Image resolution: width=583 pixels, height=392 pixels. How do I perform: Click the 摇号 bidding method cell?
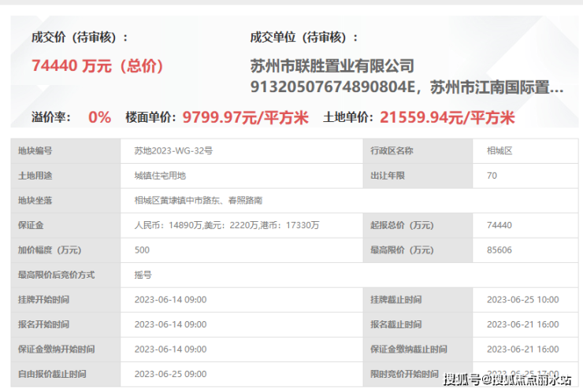[349, 275]
